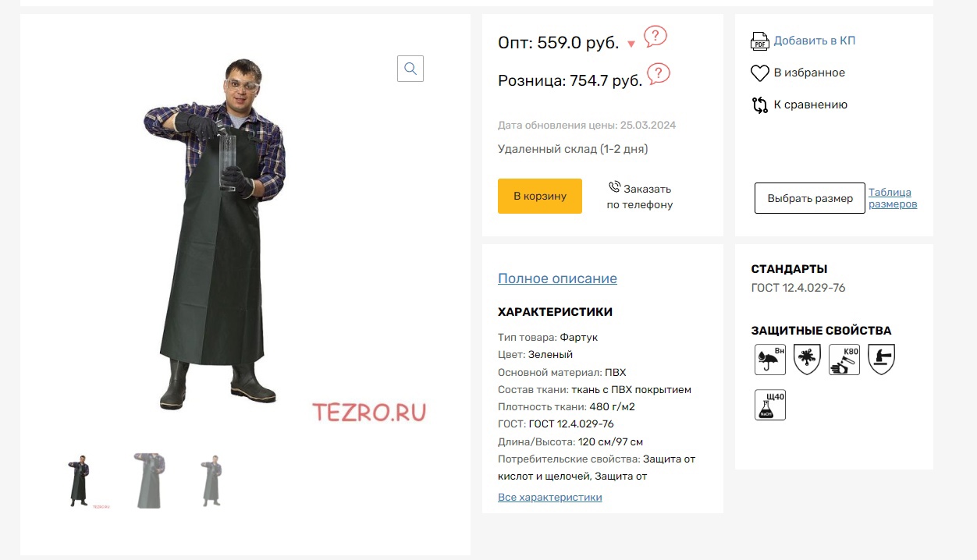Open the Полное описание link
977x560 pixels.
pyautogui.click(x=557, y=278)
